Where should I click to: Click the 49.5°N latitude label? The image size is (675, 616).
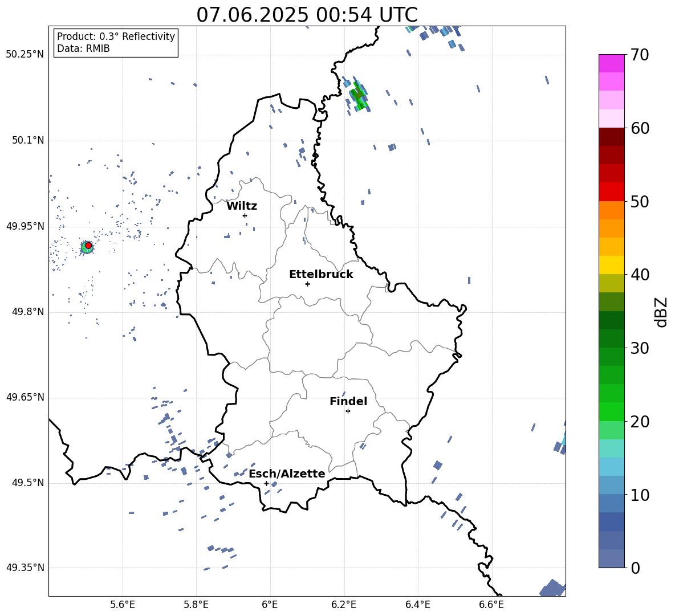click(29, 483)
